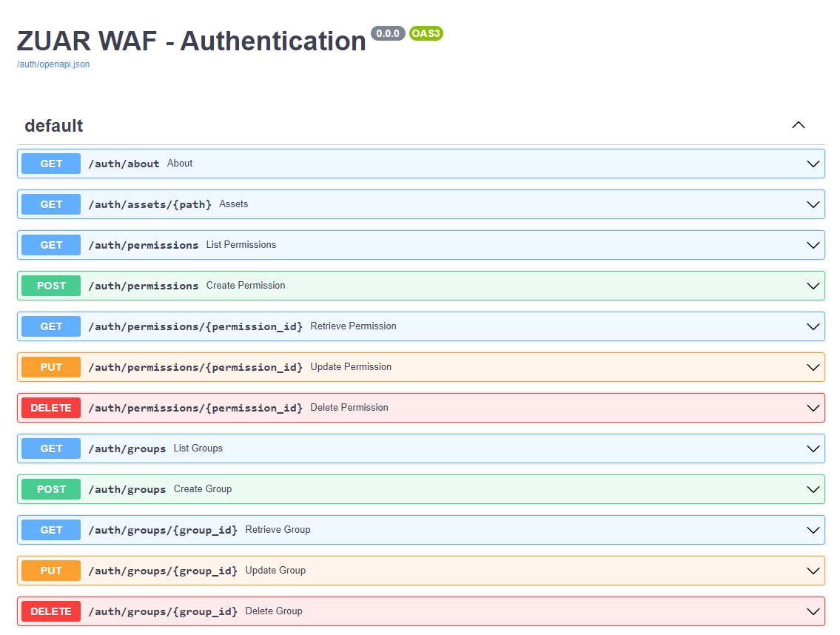Viewport: 840px width, 635px height.
Task: Click the GET badge for /auth/about
Action: pyautogui.click(x=51, y=164)
